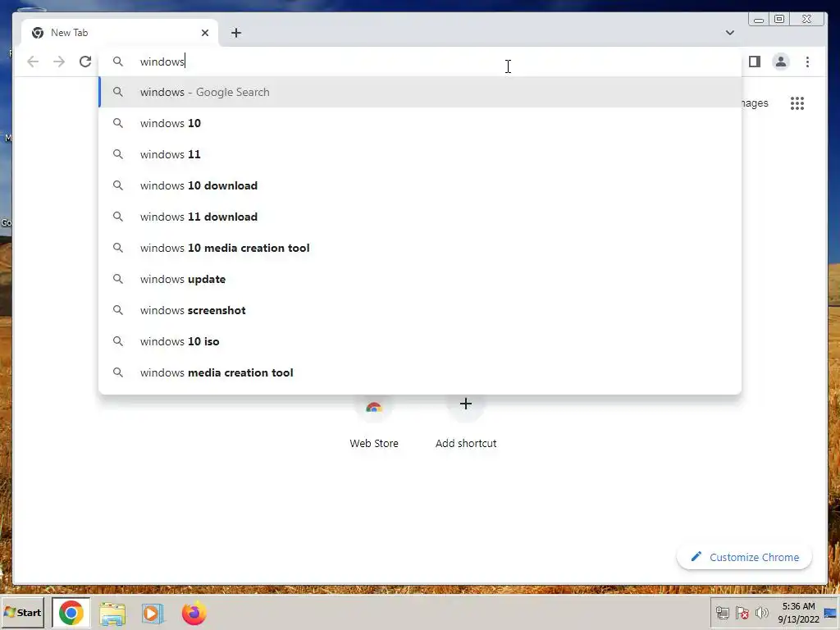Viewport: 840px width, 630px height.
Task: Choose the windows 10 iso suggestion
Action: click(420, 341)
